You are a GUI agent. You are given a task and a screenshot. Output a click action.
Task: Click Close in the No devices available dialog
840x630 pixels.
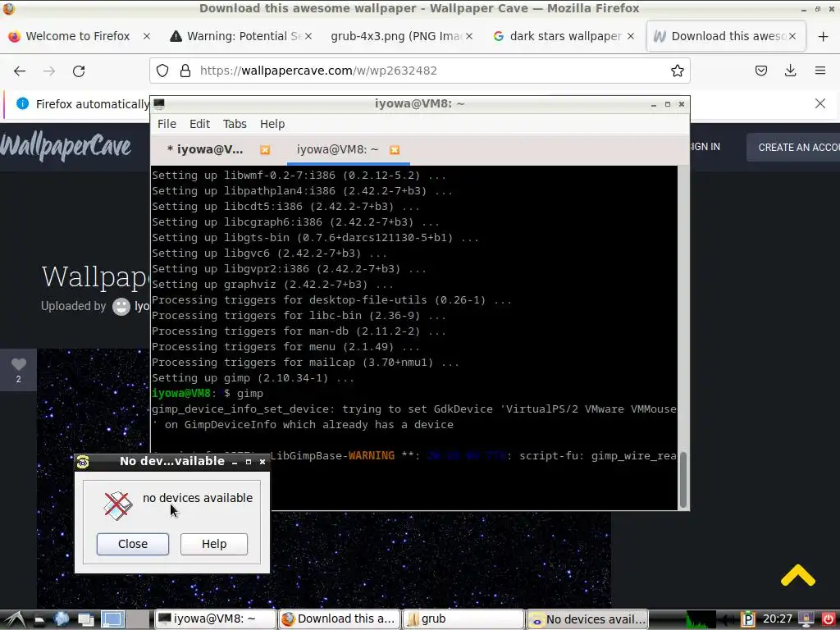(x=132, y=544)
